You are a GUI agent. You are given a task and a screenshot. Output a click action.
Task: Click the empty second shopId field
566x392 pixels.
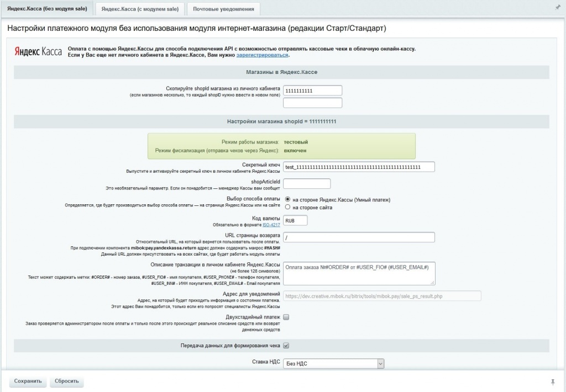click(x=313, y=103)
